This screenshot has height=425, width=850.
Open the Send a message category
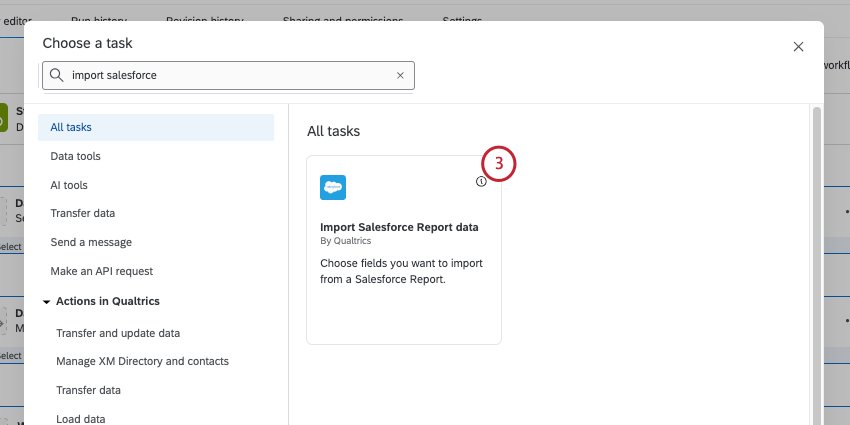coord(91,242)
